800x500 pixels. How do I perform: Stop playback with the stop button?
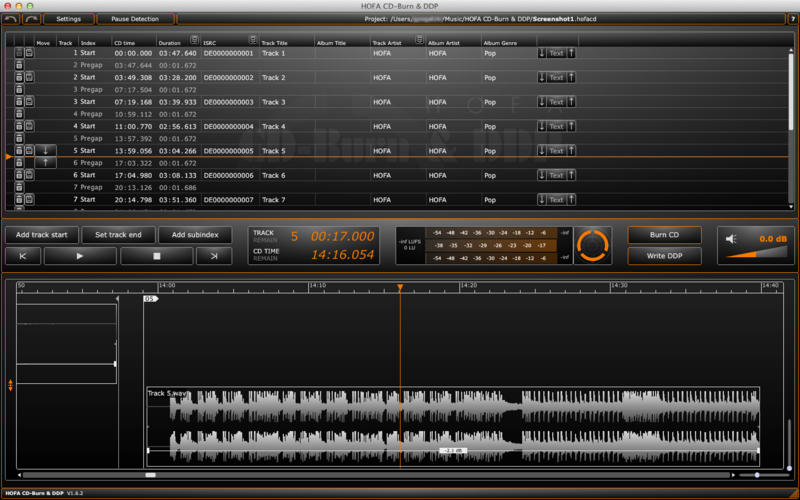[157, 256]
